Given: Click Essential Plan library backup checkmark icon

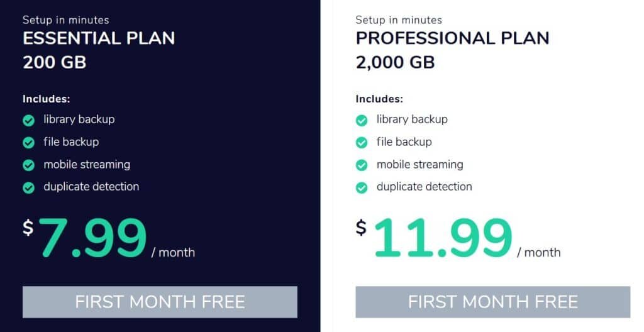Looking at the screenshot, I should tap(28, 120).
